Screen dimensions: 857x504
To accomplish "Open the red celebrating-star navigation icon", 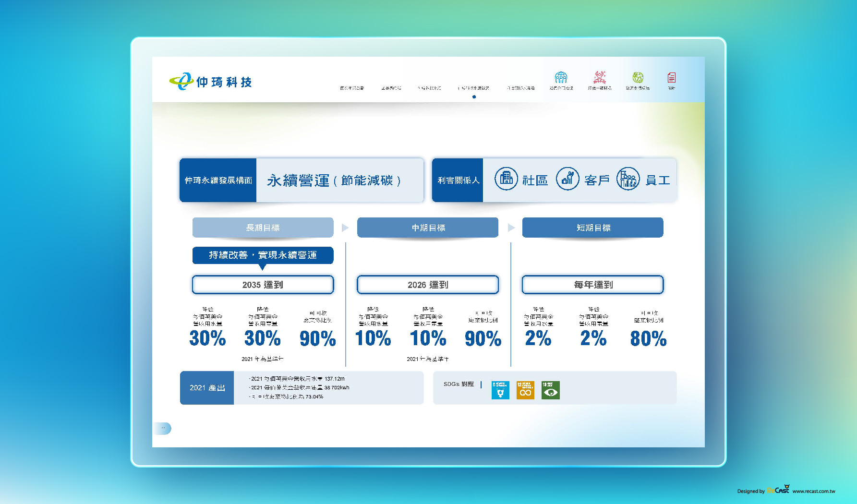I will pyautogui.click(x=600, y=77).
